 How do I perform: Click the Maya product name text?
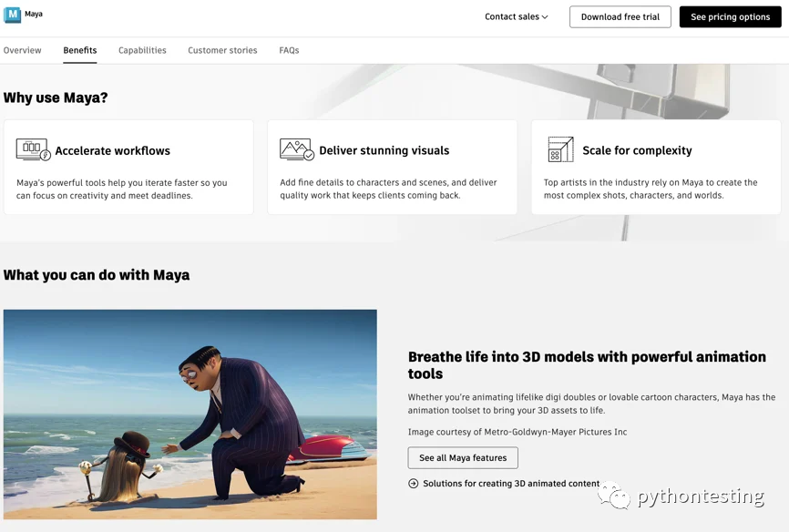(x=34, y=15)
